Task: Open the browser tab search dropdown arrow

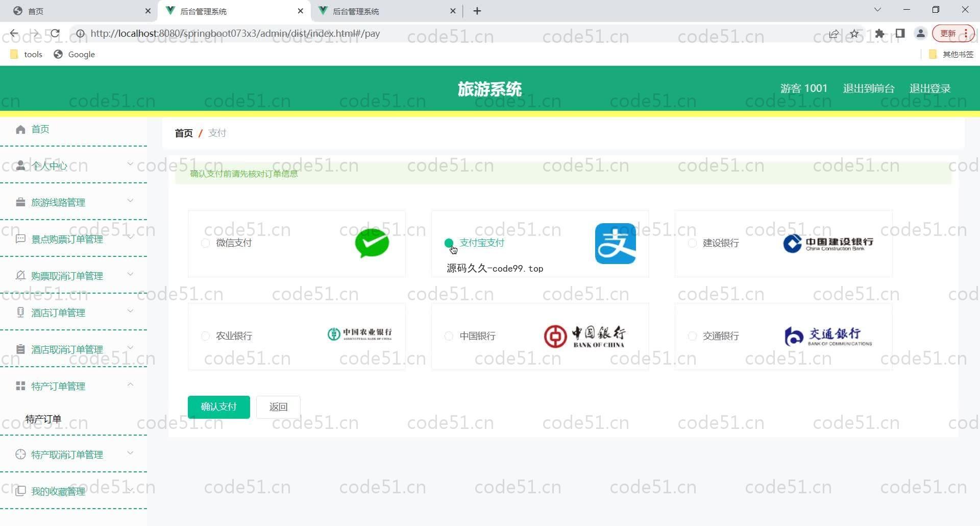Action: click(x=877, y=10)
